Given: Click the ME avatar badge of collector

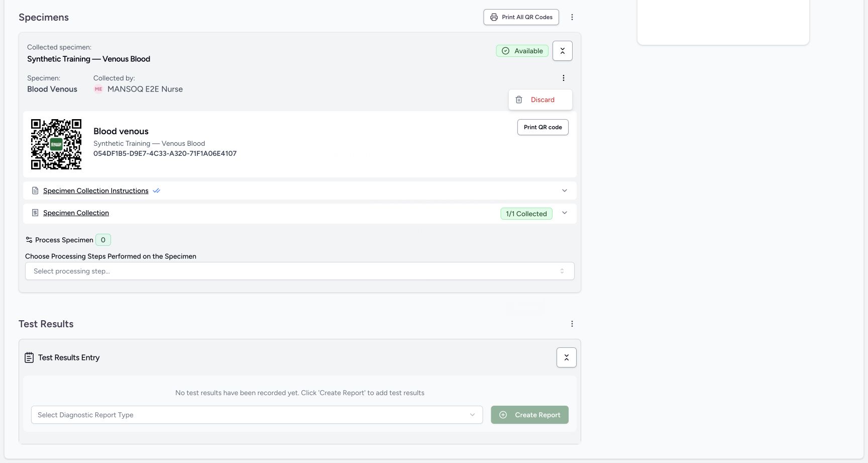Looking at the screenshot, I should coord(98,89).
